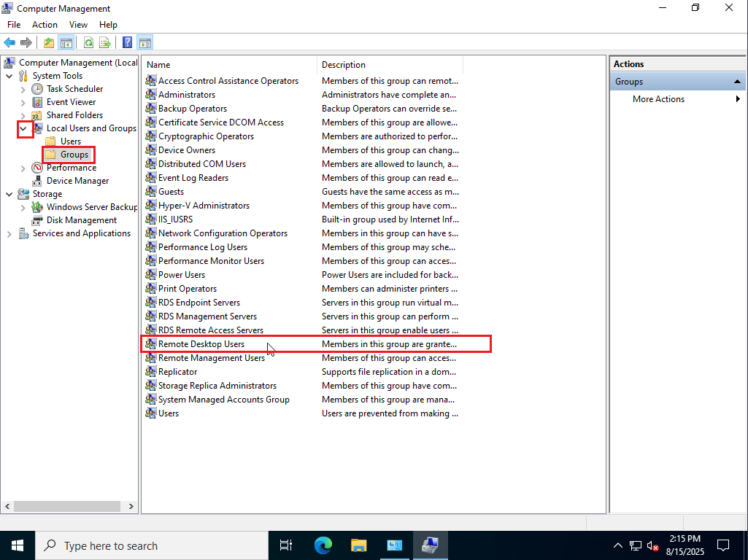
Task: Expand the Event Viewer node
Action: coord(23,102)
